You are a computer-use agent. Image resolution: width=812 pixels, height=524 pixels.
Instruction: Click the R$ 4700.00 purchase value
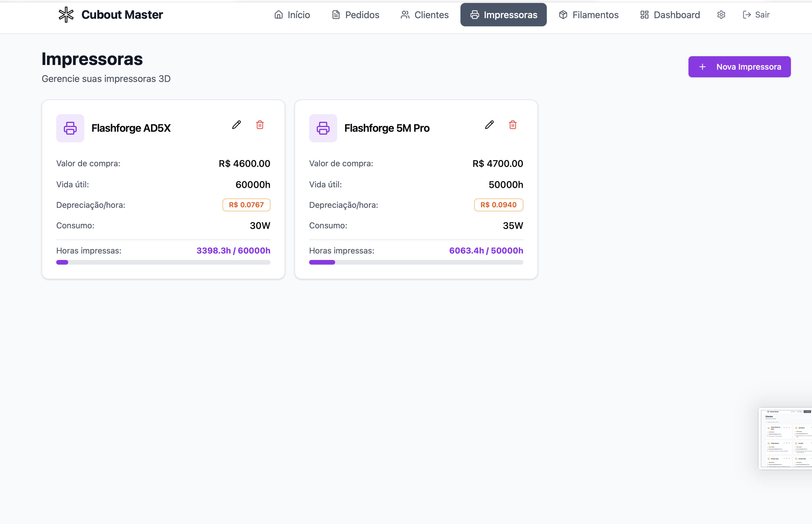pos(498,164)
